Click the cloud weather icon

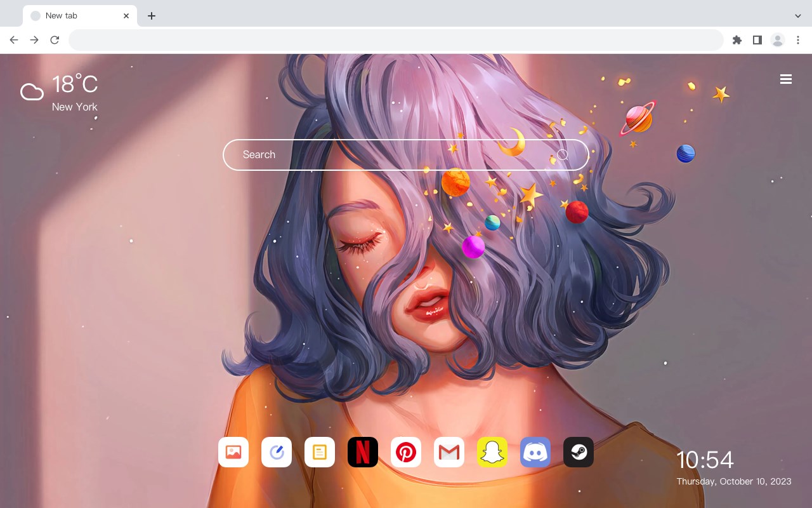32,93
